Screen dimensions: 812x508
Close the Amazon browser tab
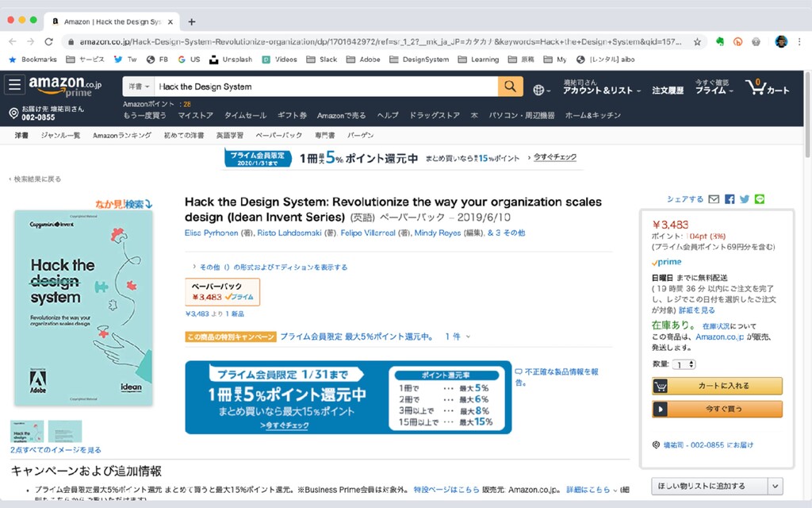coord(170,21)
